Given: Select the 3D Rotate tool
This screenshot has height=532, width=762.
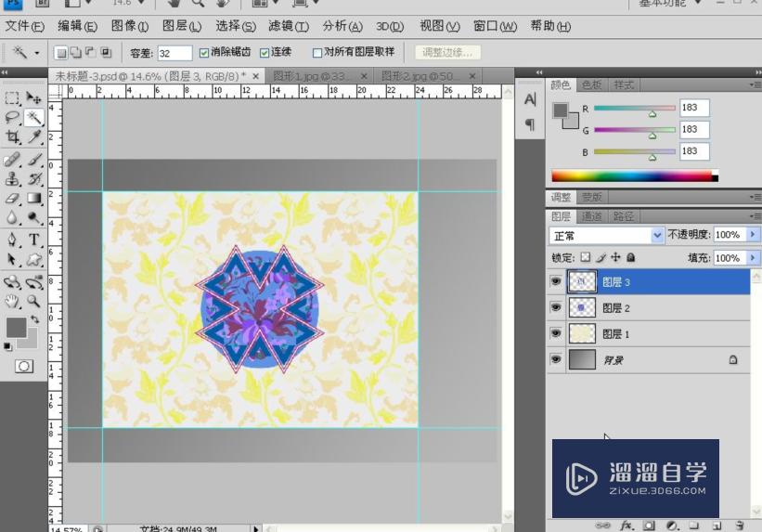Looking at the screenshot, I should coord(12,282).
